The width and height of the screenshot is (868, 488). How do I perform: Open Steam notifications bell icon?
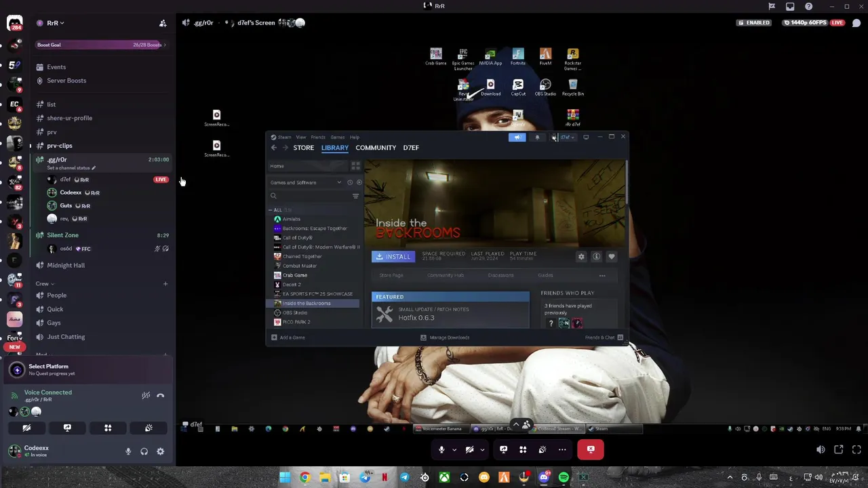(x=537, y=137)
